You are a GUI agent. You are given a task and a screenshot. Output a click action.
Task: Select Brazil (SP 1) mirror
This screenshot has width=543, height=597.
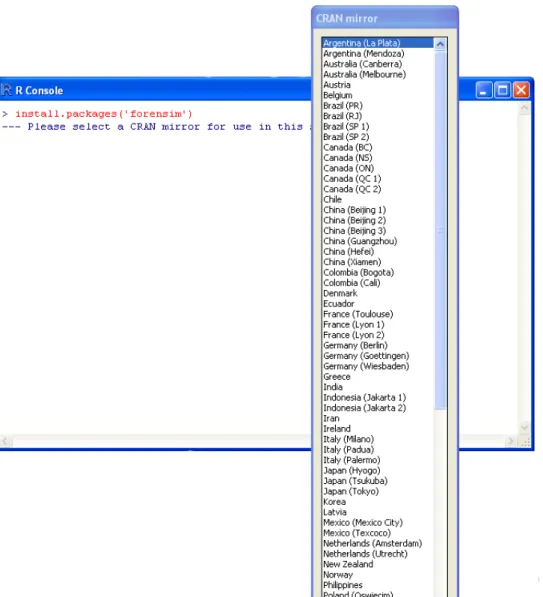pyautogui.click(x=378, y=126)
